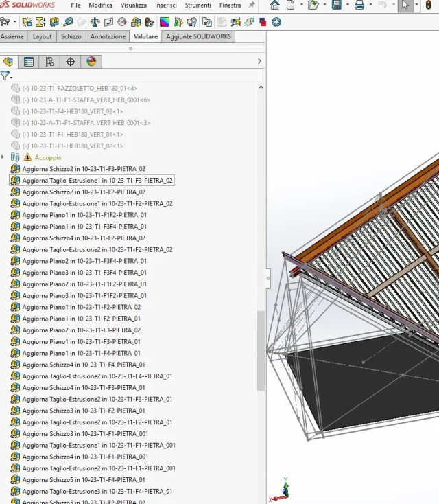Open the Modifica menu
Viewport: 439px width, 504px height.
pyautogui.click(x=101, y=5)
